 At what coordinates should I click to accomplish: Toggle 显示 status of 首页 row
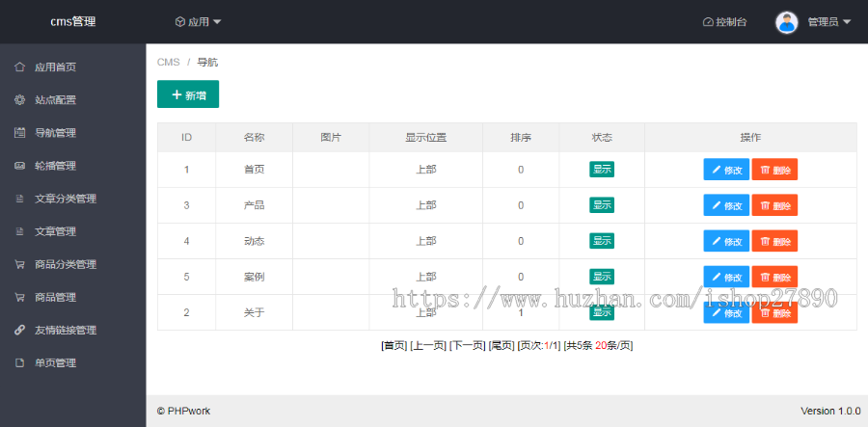(602, 170)
